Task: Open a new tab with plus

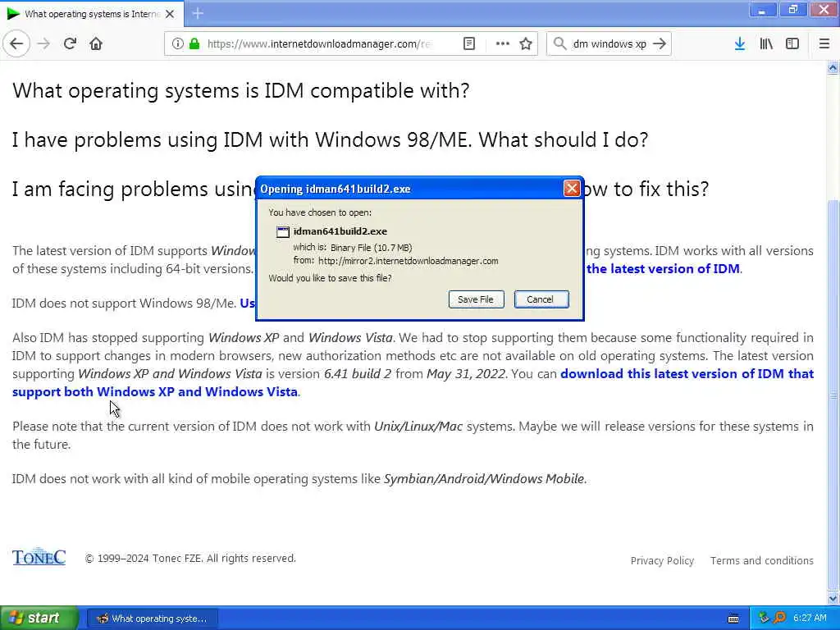Action: tap(198, 13)
